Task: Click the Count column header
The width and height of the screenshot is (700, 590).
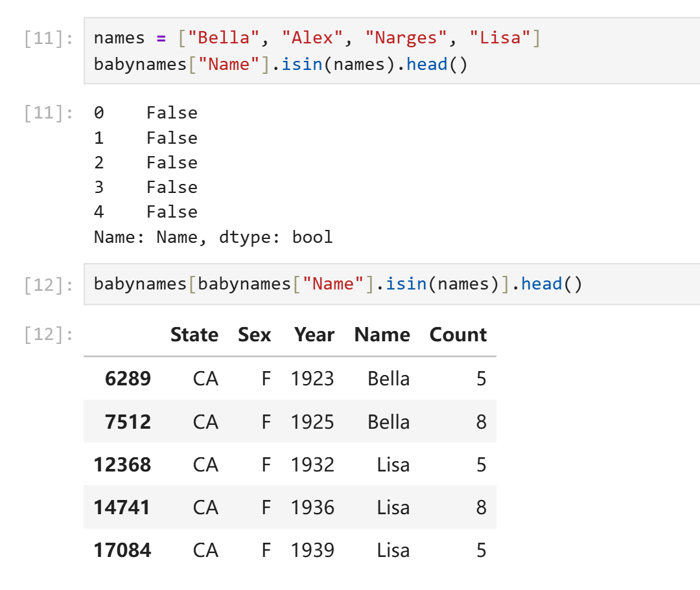Action: pyautogui.click(x=458, y=335)
